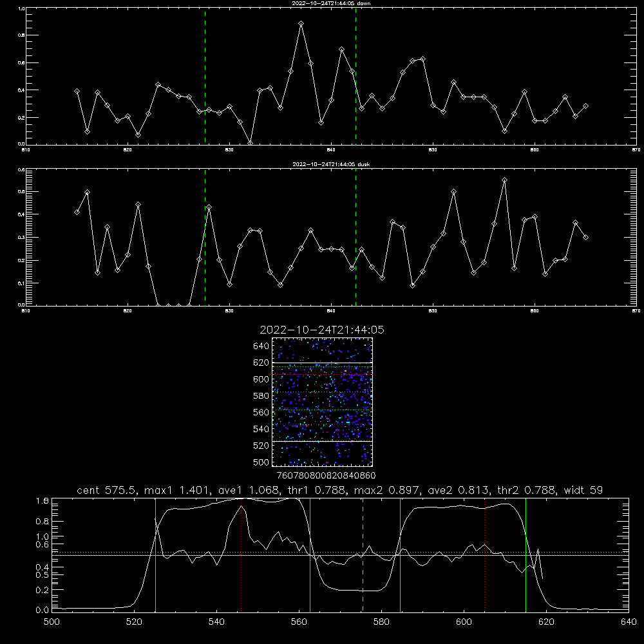Click the dusk plot title text
The height and width of the screenshot is (644, 644).
[331, 164]
